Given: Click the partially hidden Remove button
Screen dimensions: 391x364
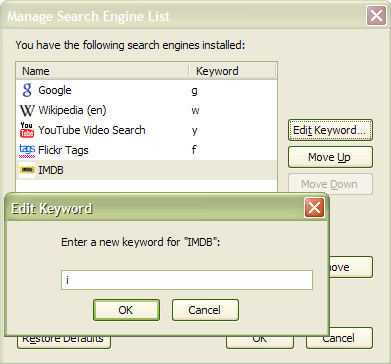Looking at the screenshot, I should [351, 267].
